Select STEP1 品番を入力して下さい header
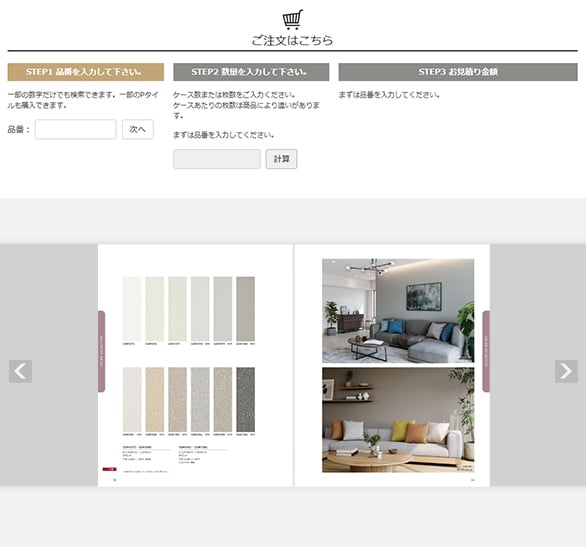This screenshot has height=547, width=586. coord(86,72)
